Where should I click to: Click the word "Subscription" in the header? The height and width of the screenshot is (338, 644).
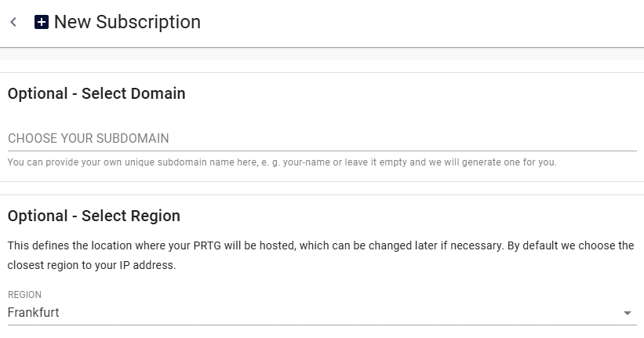(148, 22)
